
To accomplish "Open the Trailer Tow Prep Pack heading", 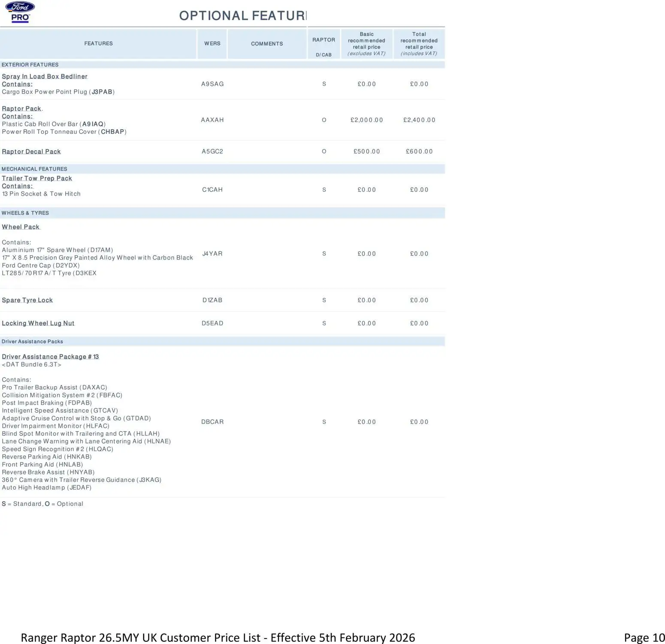I will point(37,178).
